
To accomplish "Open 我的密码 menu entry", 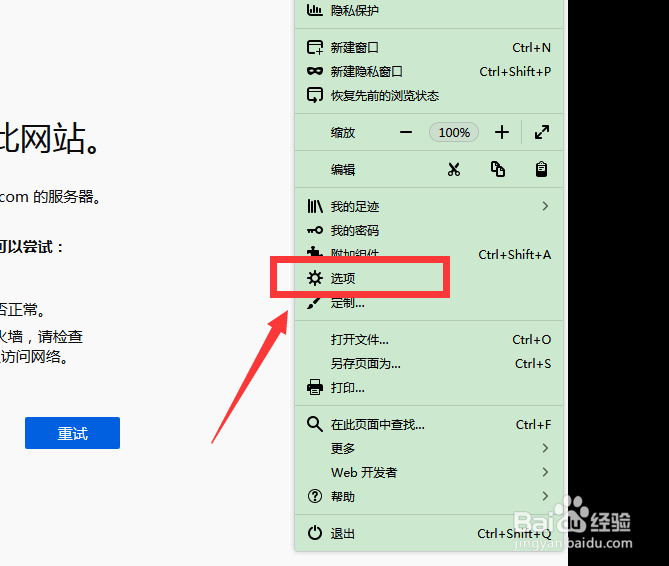I will [429, 230].
